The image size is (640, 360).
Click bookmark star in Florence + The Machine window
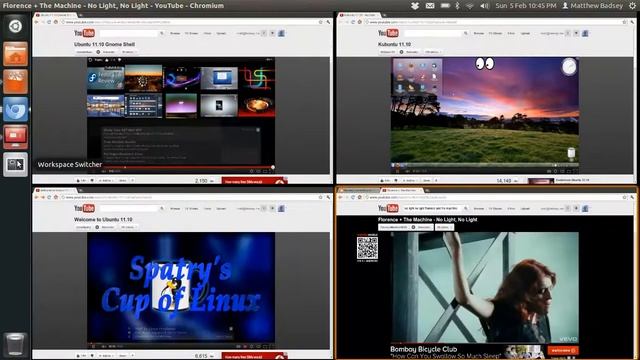point(625,197)
